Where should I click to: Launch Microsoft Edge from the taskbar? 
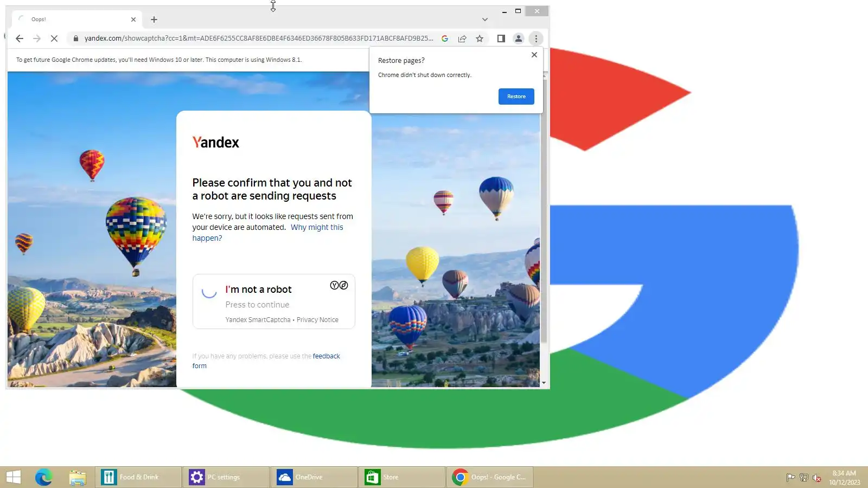43,477
